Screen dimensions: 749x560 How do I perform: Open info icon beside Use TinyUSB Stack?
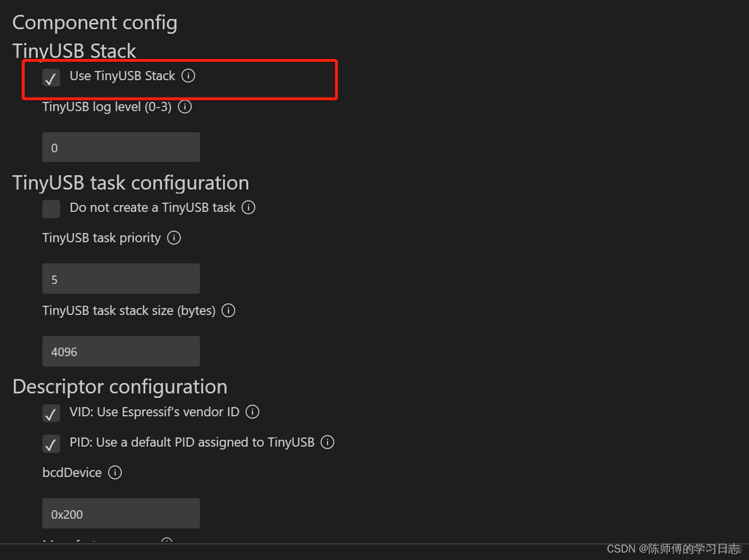[x=189, y=75]
